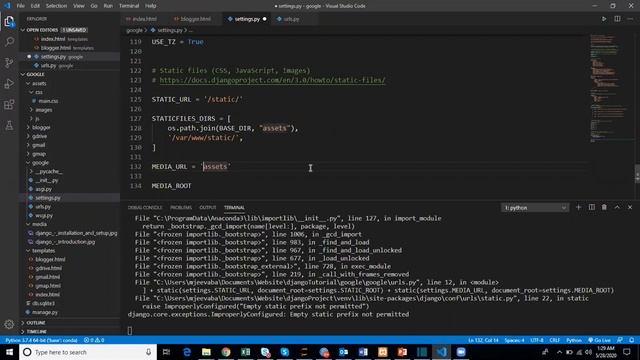Click the Windows Start button
The image size is (640, 360).
9,352
